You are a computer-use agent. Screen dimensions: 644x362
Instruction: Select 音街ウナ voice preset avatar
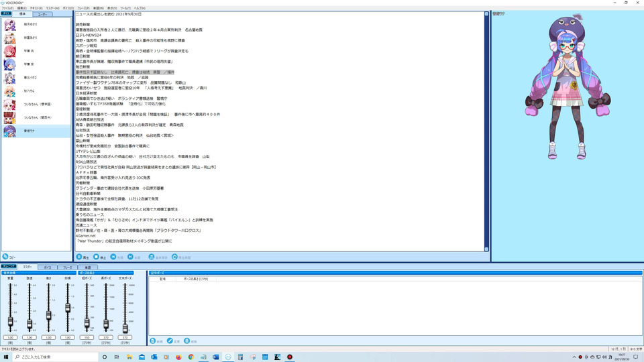click(10, 131)
